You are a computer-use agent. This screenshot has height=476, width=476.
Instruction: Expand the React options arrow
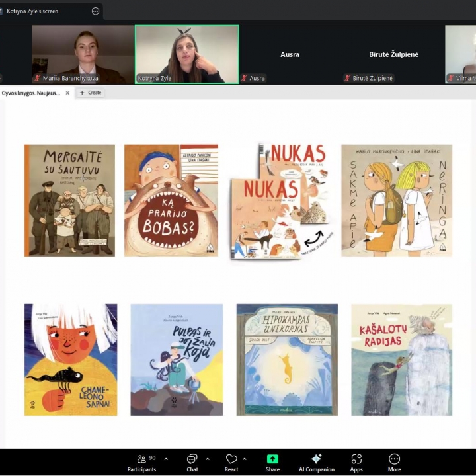click(245, 459)
